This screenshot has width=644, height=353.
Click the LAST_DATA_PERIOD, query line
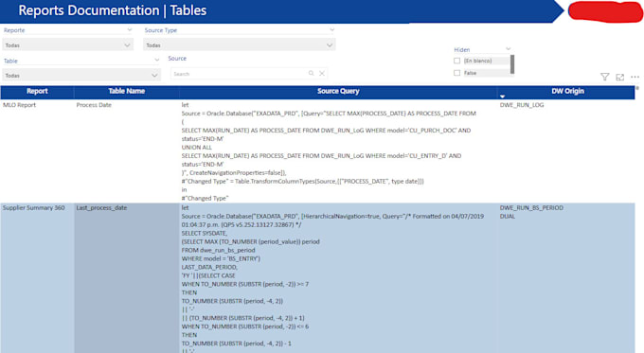tap(209, 267)
